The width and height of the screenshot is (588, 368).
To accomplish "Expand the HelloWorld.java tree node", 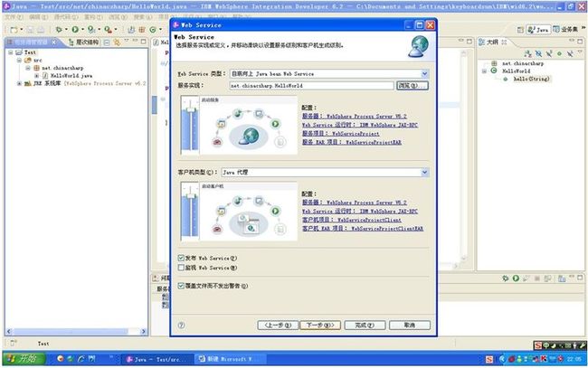I will pos(36,76).
